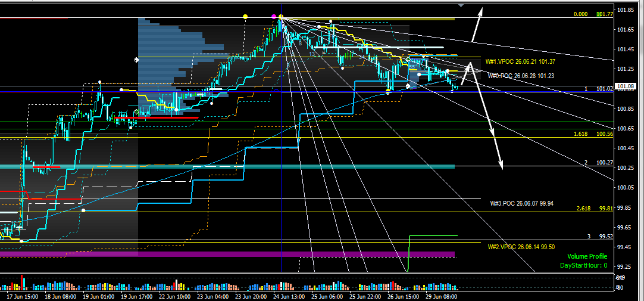The width and height of the screenshot is (644, 301).
Task: Select the teal horizontal band near 100.25
Action: click(x=227, y=166)
